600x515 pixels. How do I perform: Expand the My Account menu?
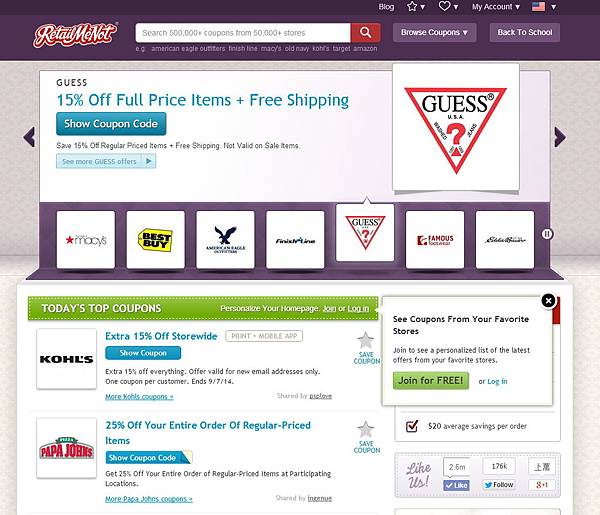pyautogui.click(x=496, y=7)
